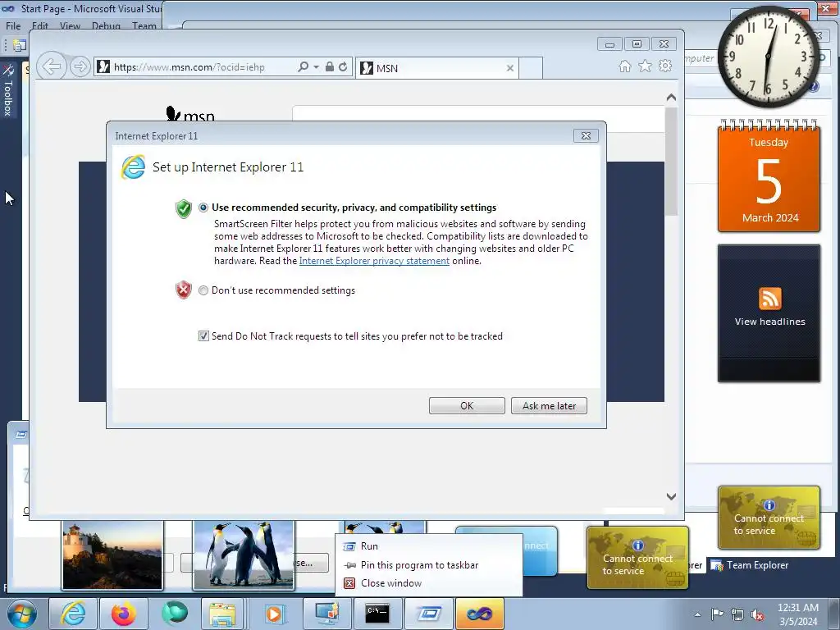Select the lighthouse wallpaper thumbnail

point(112,555)
